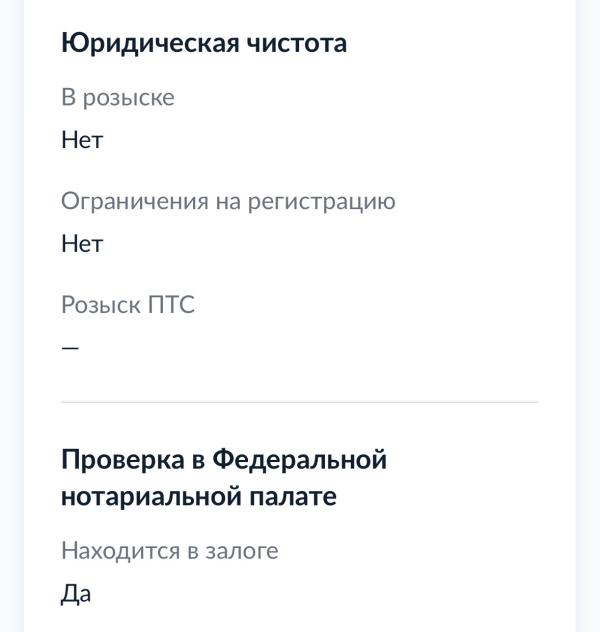Click the "Ограничения на регистрацию" label

point(228,201)
